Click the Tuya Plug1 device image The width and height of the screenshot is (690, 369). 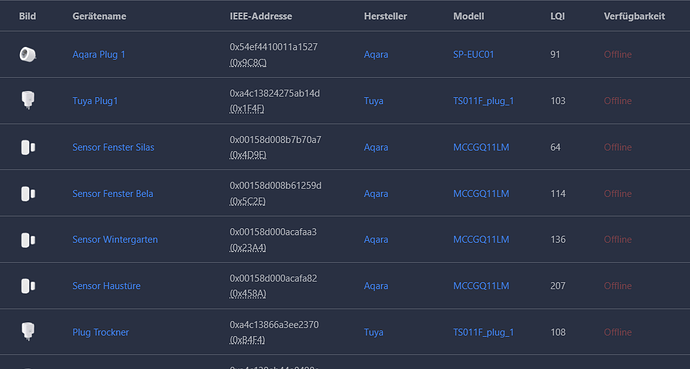coord(28,100)
